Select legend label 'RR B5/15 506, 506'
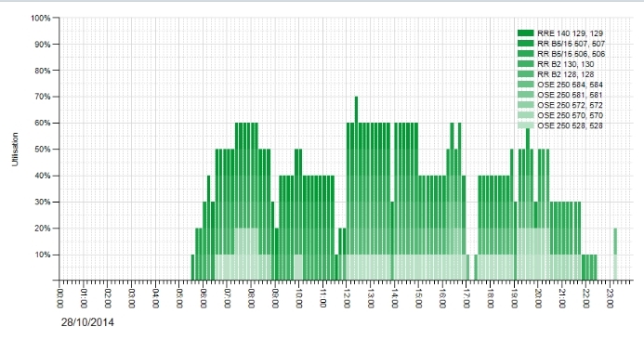 tap(571, 54)
